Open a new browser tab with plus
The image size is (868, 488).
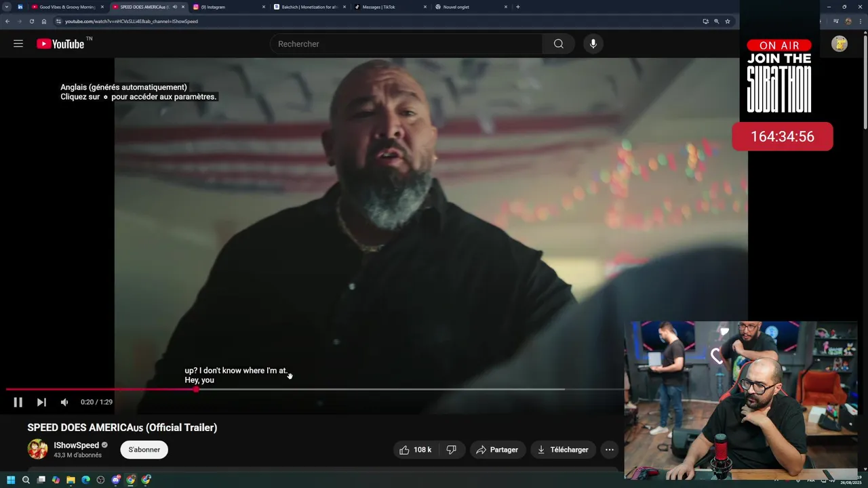[518, 7]
